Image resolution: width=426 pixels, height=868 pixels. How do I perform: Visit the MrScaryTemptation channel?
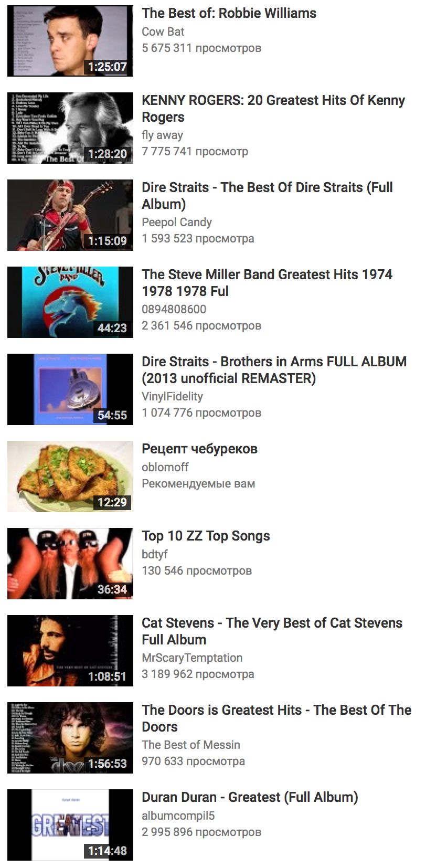point(192,658)
